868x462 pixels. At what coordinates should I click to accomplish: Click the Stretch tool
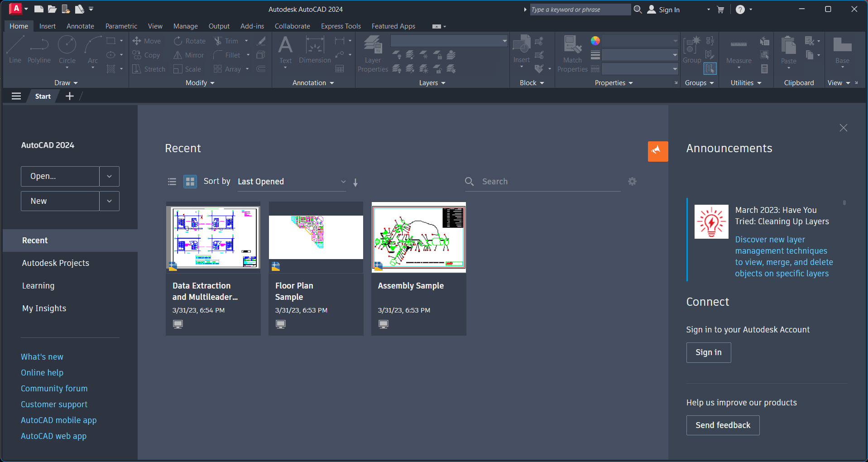[149, 69]
